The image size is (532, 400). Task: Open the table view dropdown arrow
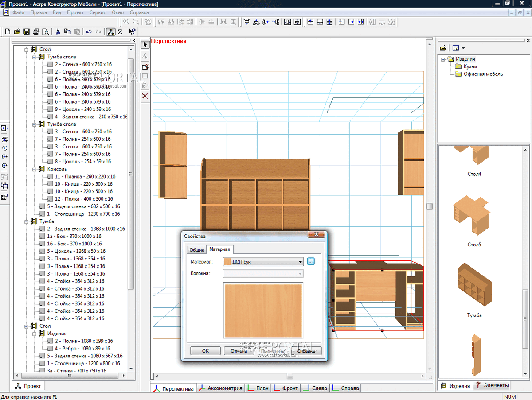pos(463,48)
